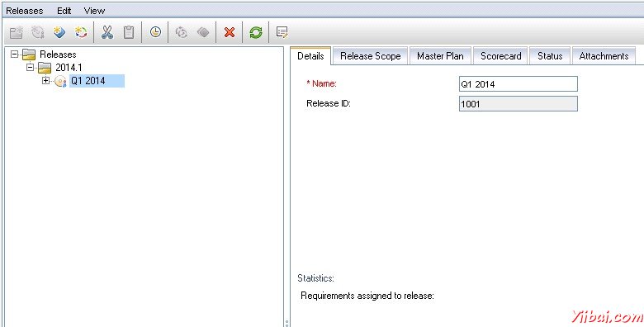Image resolution: width=644 pixels, height=327 pixels.
Task: Open the Master Plan tab
Action: [x=440, y=56]
